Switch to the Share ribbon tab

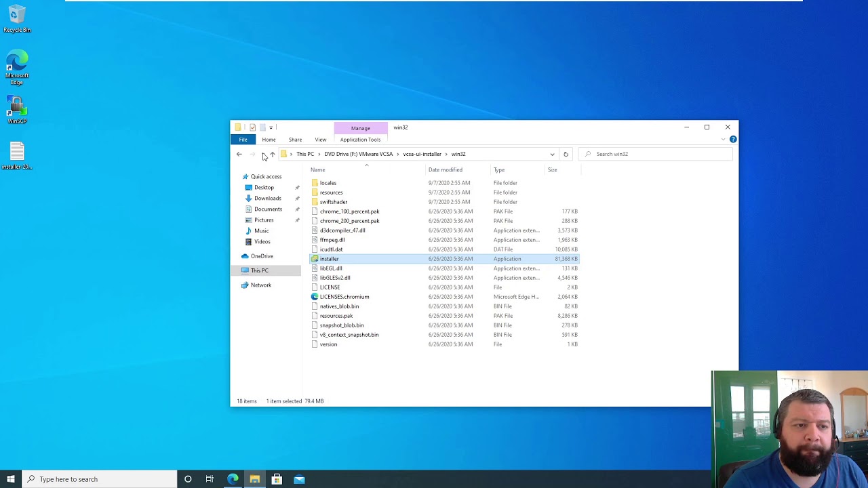(x=295, y=140)
